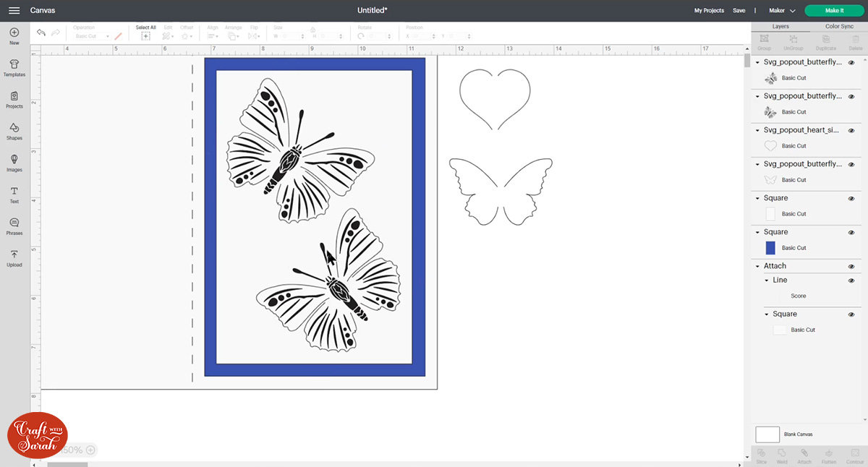Open the Maker machine dropdown
Screen dimensions: 868x467
783,10
